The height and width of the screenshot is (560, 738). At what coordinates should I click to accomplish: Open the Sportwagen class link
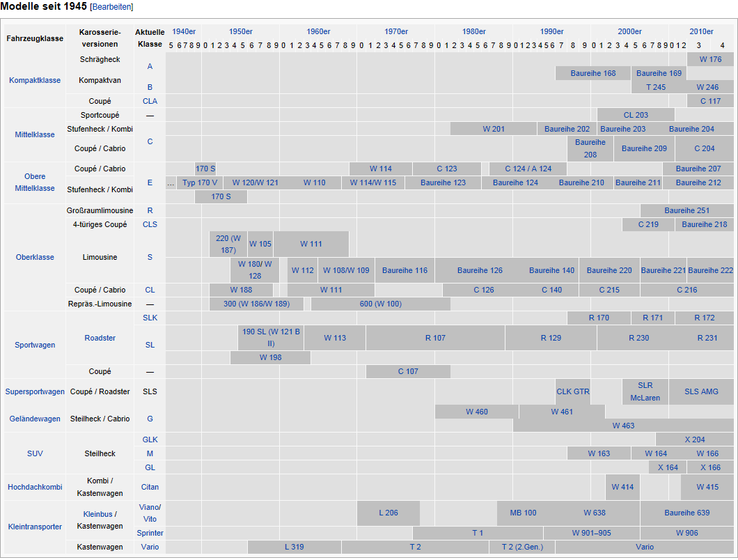coord(35,345)
